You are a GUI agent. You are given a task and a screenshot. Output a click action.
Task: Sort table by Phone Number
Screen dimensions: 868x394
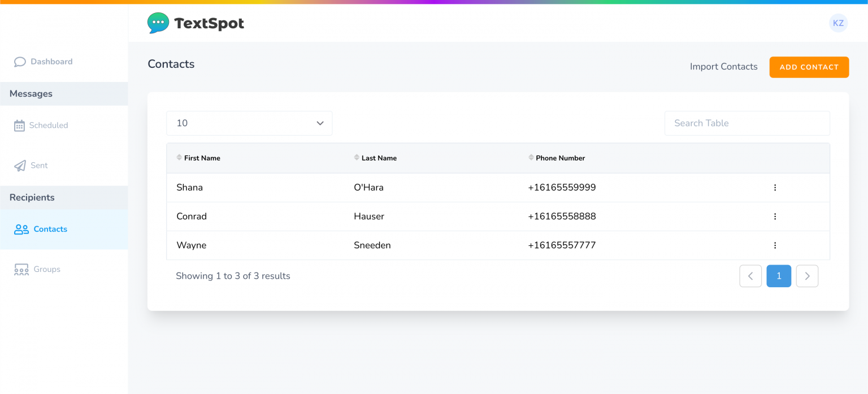click(557, 158)
